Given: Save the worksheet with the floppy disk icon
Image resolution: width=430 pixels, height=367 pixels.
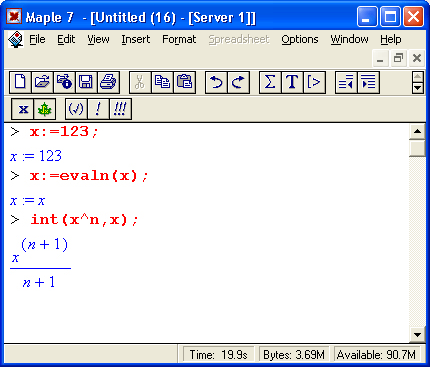Looking at the screenshot, I should tap(86, 82).
